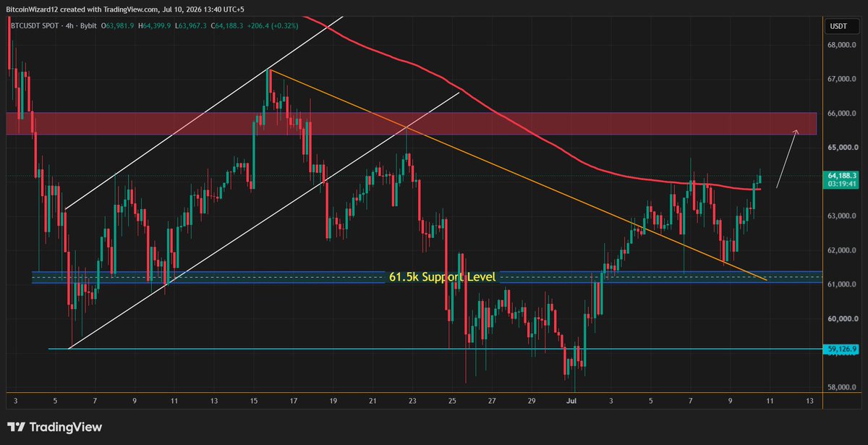Click the TradingView logo at bottom left
The width and height of the screenshot is (868, 445).
coord(54,427)
